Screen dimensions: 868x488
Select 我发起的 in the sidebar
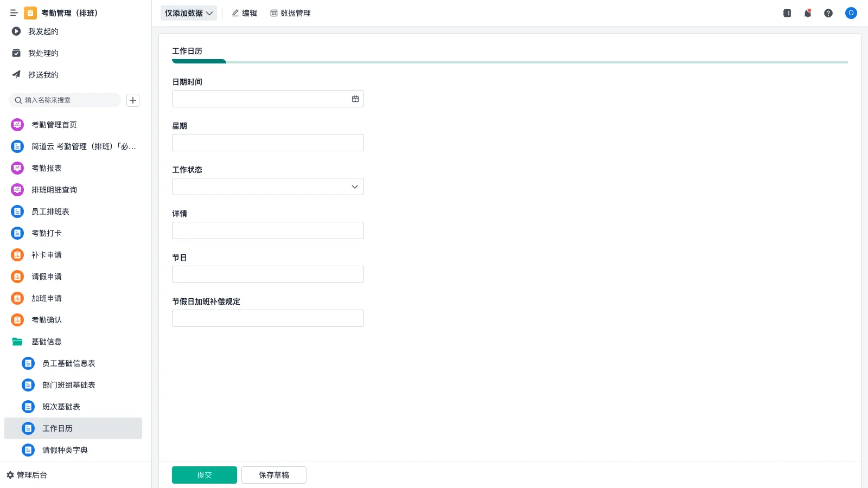(x=43, y=31)
